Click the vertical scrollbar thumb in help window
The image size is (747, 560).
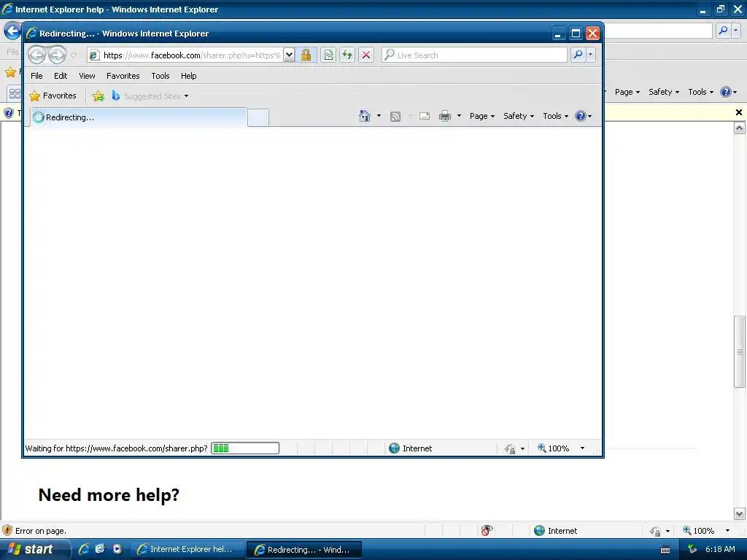[x=740, y=352]
